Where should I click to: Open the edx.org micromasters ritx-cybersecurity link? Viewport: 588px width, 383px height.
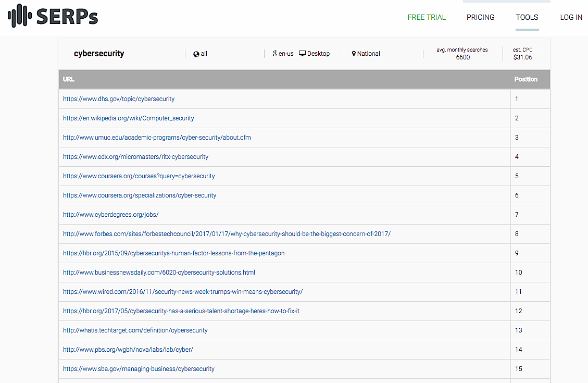(136, 157)
